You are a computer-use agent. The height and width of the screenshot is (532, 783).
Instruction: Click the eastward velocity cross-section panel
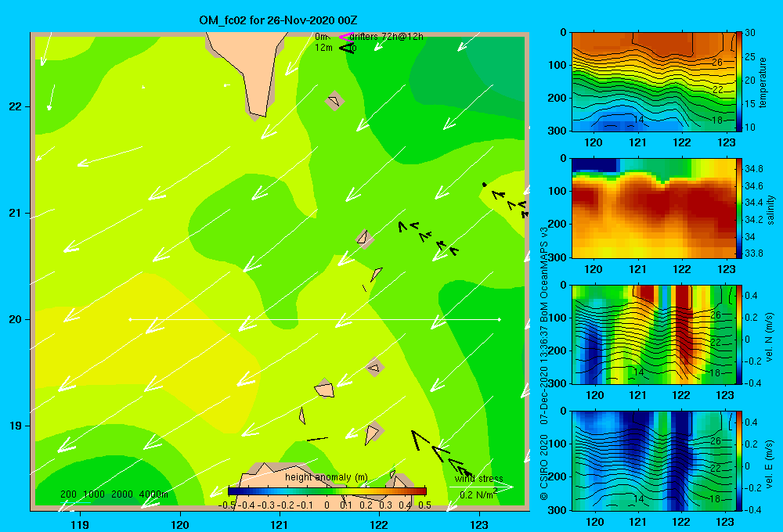tap(654, 461)
